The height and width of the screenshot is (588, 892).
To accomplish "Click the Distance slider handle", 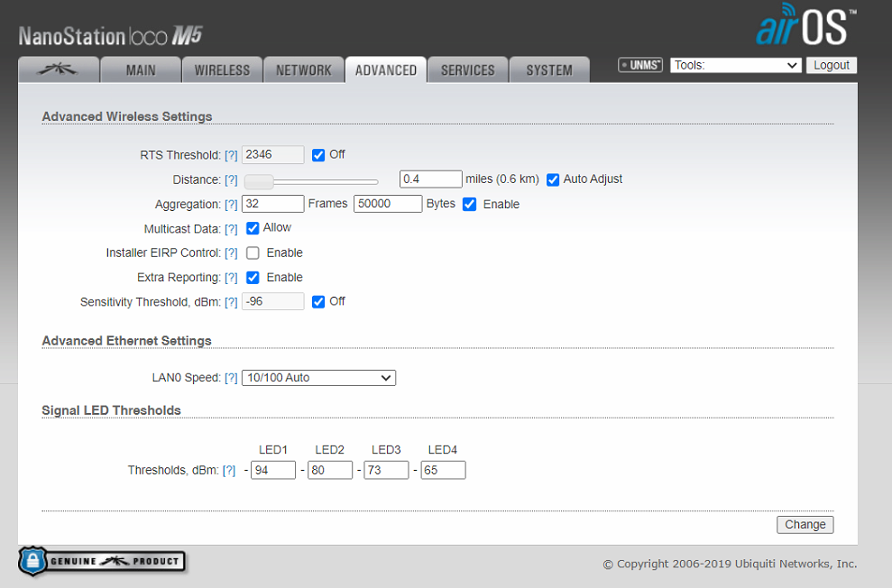I will pos(259,181).
